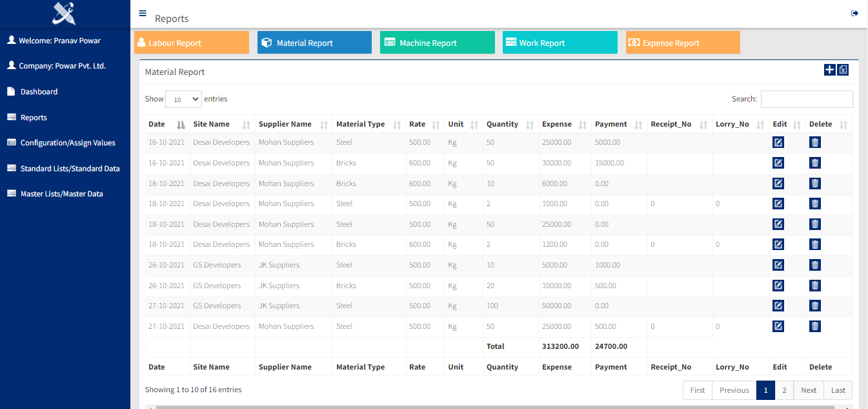Image resolution: width=868 pixels, height=409 pixels.
Task: Edit the 16-10-2021 Bricks 30000.00 row
Action: [778, 163]
